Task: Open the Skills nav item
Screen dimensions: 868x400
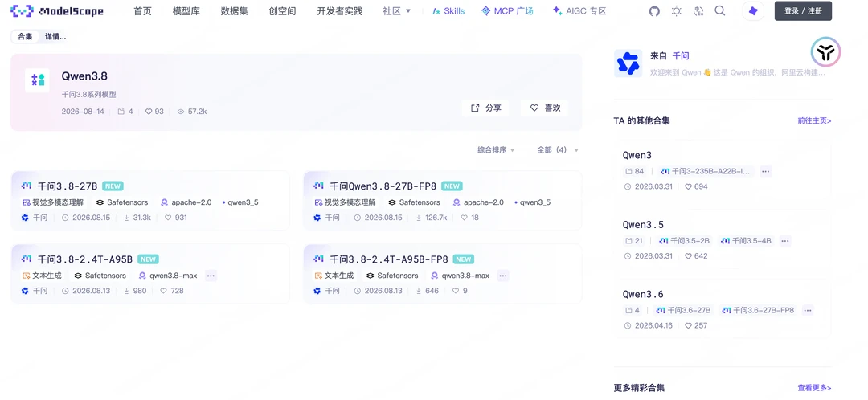Action: [x=448, y=11]
